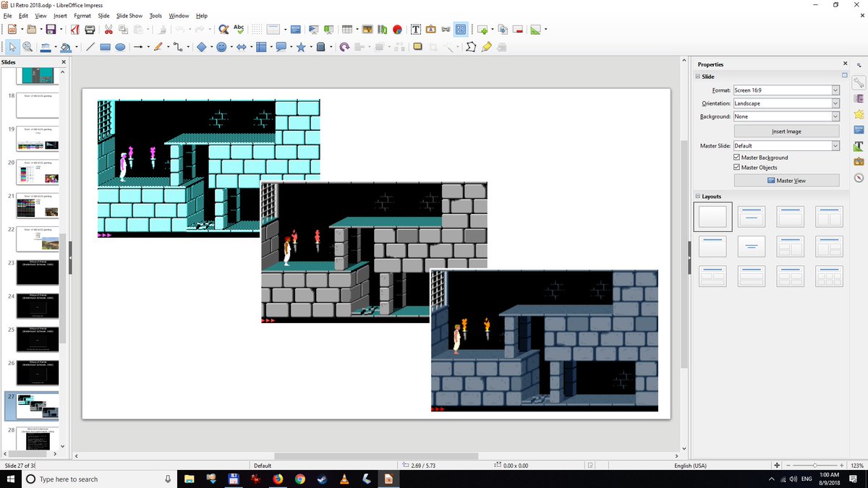Open the Tools menu
The image size is (868, 488).
[156, 15]
